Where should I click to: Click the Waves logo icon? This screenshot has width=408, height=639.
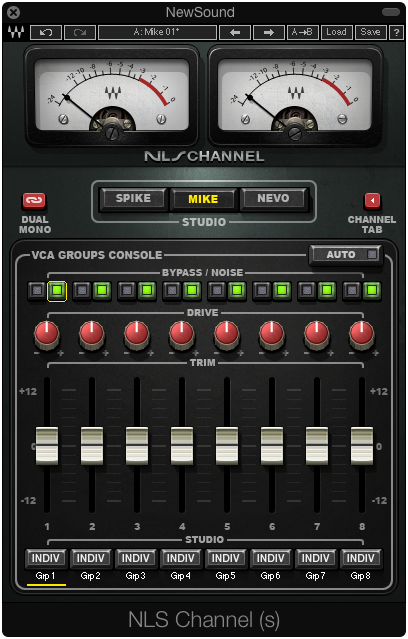pyautogui.click(x=16, y=32)
